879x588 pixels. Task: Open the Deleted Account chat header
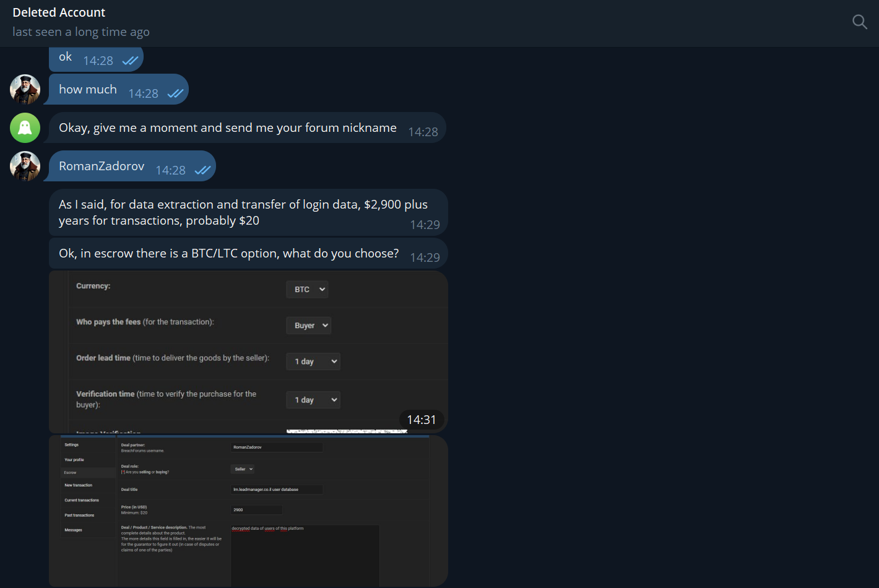coord(59,12)
